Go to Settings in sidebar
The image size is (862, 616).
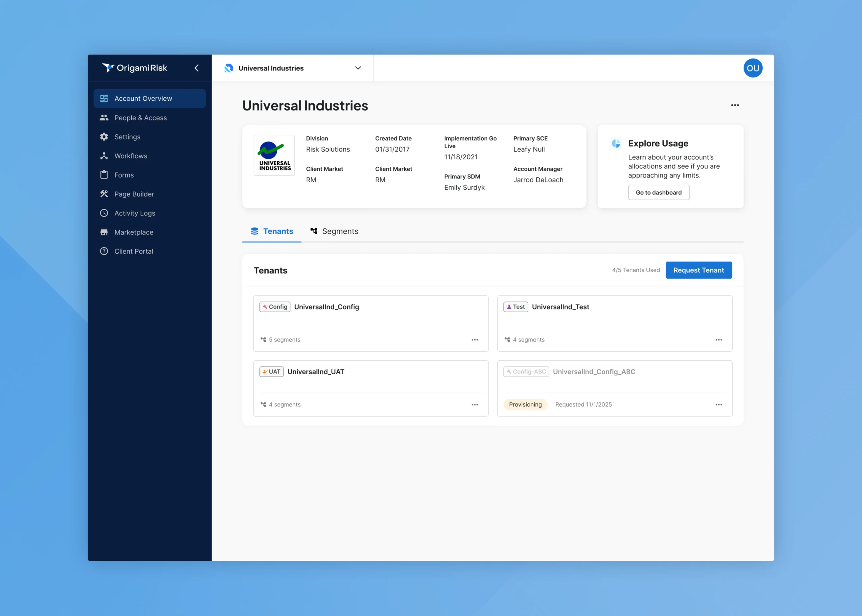pos(150,137)
